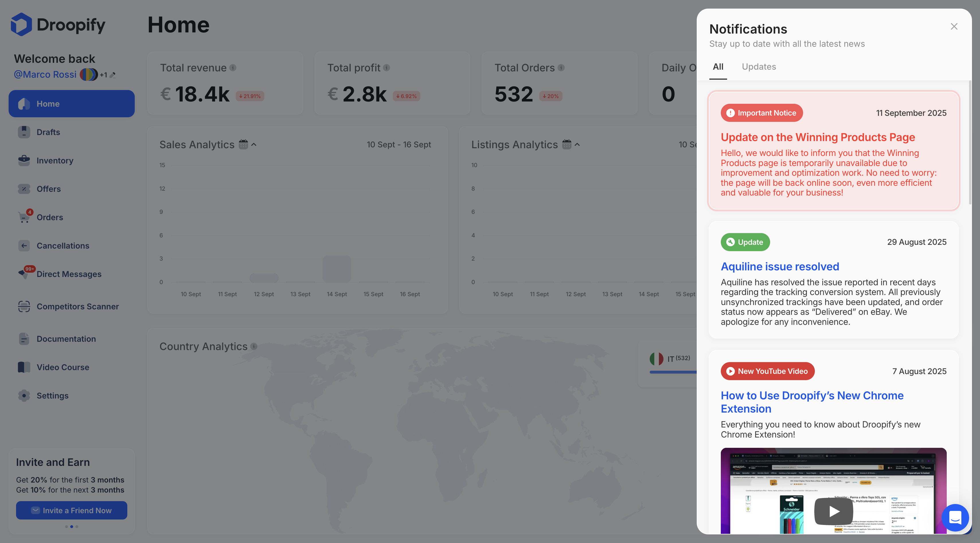Viewport: 980px width, 543px height.
Task: Click the 14 Sept bar in Sales chart
Action: pyautogui.click(x=337, y=269)
